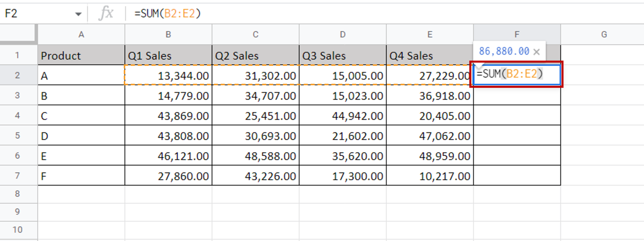Click cell with 31,302.00

click(x=255, y=75)
